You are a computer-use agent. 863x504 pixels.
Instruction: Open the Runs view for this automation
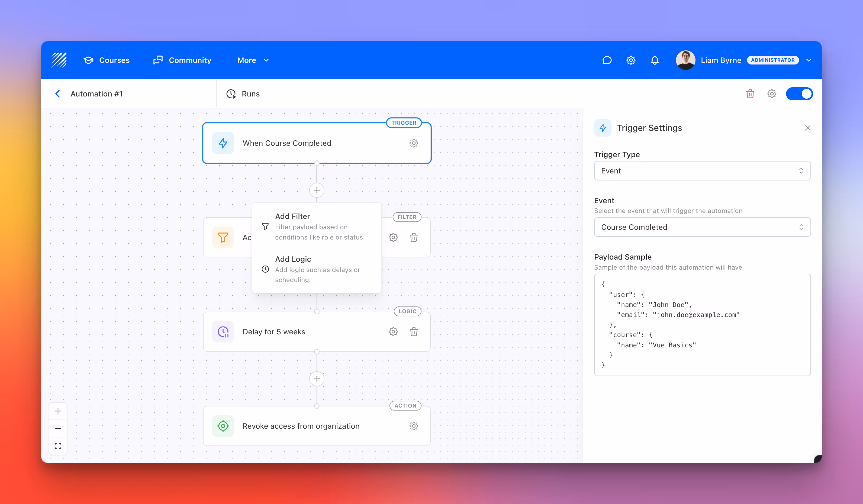243,93
